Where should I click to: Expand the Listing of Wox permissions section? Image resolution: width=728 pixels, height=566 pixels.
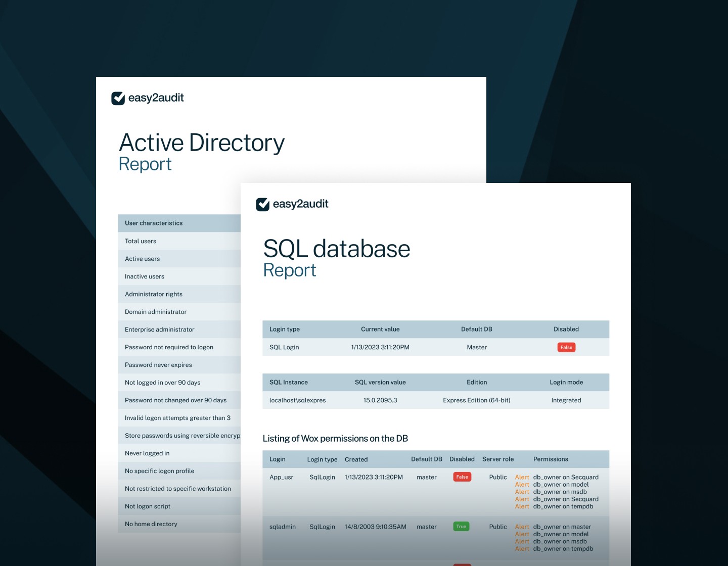point(335,439)
